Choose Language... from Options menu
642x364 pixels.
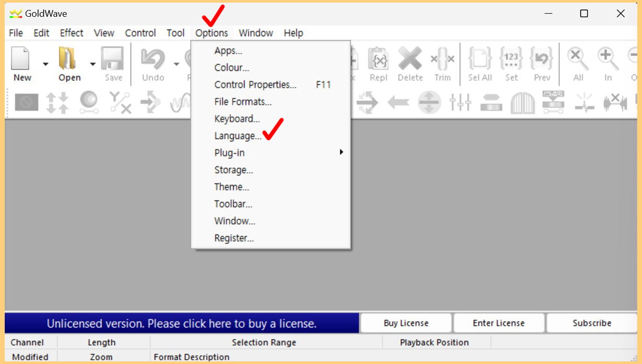[x=271, y=136]
